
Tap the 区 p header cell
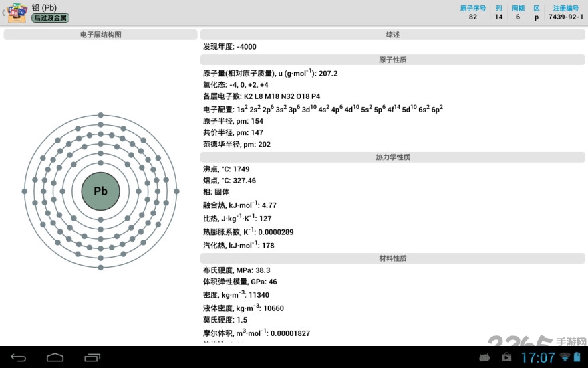(537, 13)
